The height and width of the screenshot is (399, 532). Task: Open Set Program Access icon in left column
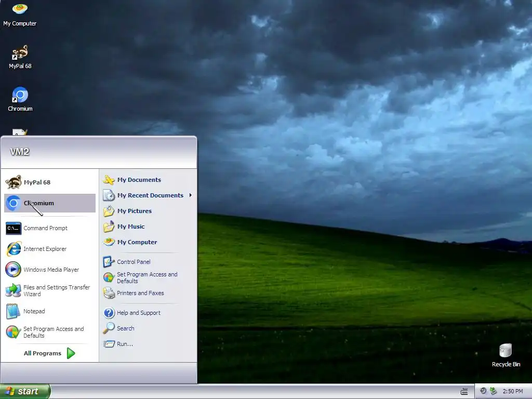[x=14, y=332]
